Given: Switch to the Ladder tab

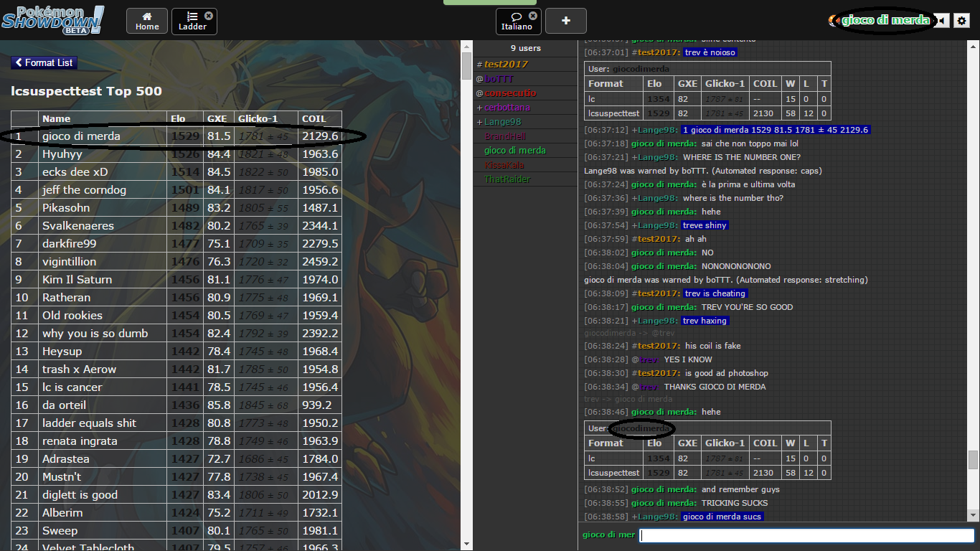Looking at the screenshot, I should pos(192,21).
